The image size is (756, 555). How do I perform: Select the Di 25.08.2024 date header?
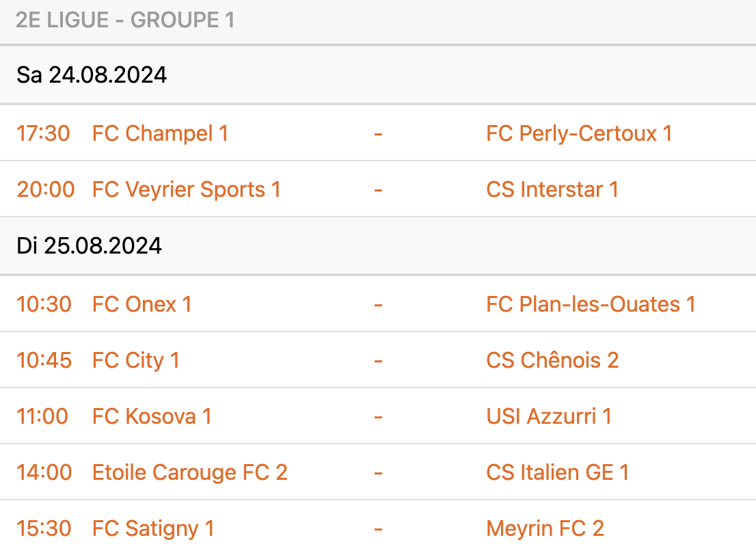click(x=89, y=245)
